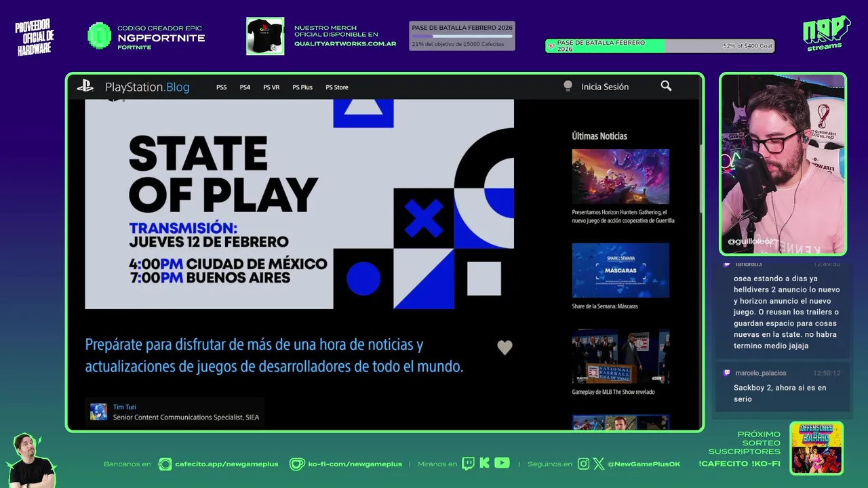The height and width of the screenshot is (488, 868).
Task: Click the QUALITYARTWORKS.COM.AR merch text
Action: (x=345, y=43)
